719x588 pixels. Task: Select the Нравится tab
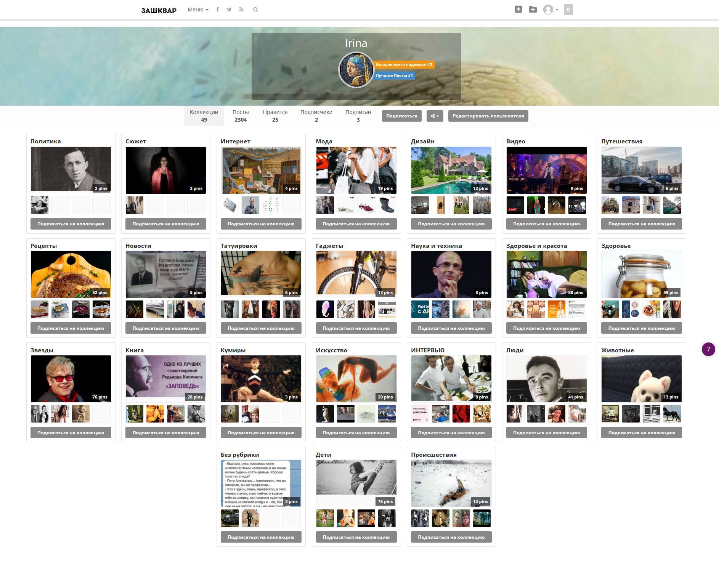pyautogui.click(x=275, y=116)
